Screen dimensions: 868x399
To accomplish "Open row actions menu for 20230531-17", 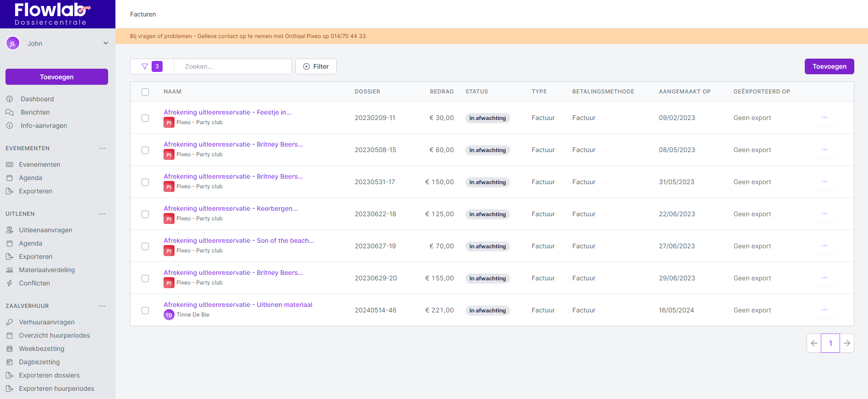I will click(824, 182).
